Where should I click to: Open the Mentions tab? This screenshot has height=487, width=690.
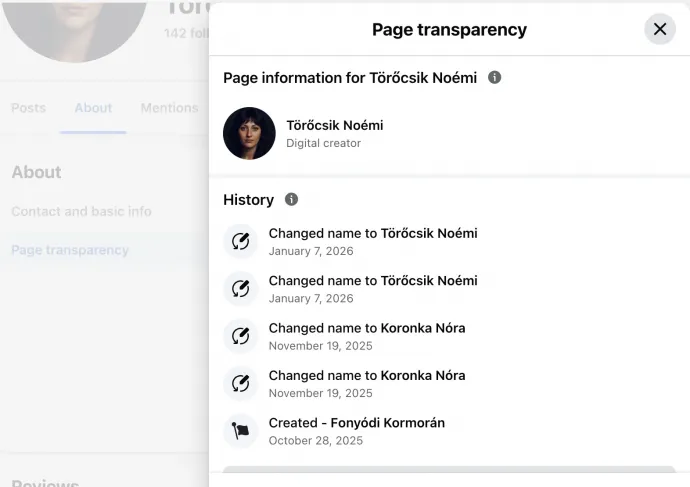coord(169,108)
